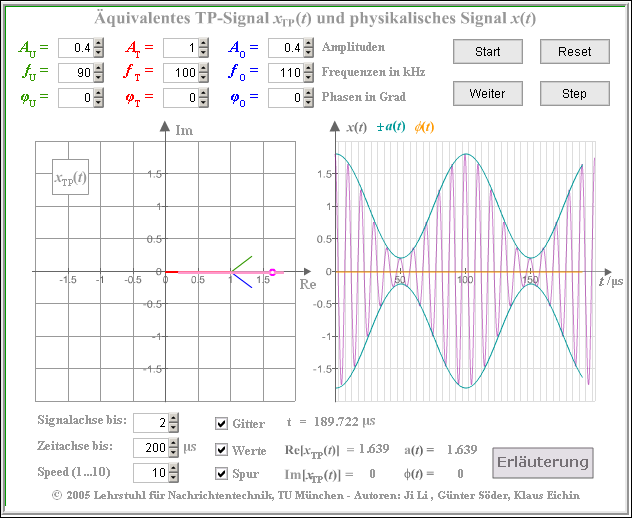The height and width of the screenshot is (518, 632).
Task: Click the Speed input field
Action: click(150, 473)
